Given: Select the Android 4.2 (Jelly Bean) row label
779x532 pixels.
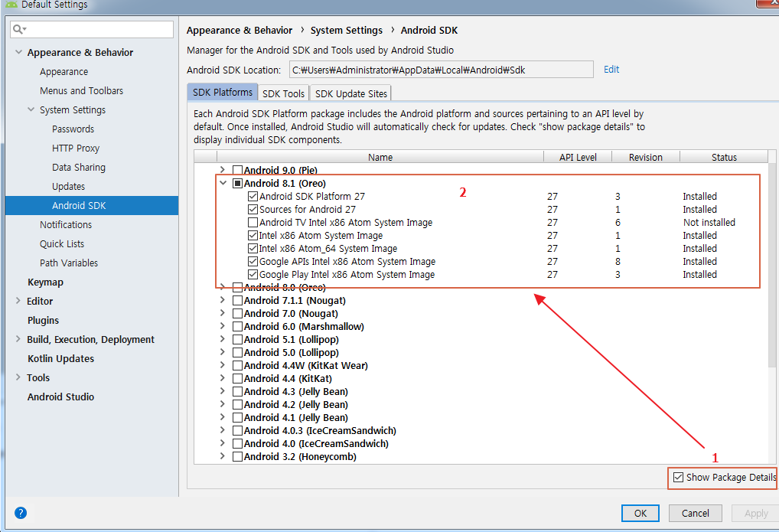Looking at the screenshot, I should click(x=296, y=405).
